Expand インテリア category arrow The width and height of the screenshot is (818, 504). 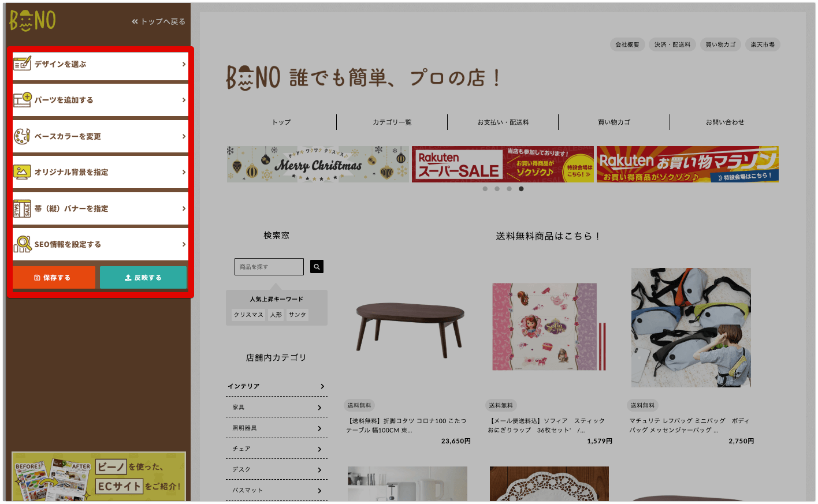[322, 386]
